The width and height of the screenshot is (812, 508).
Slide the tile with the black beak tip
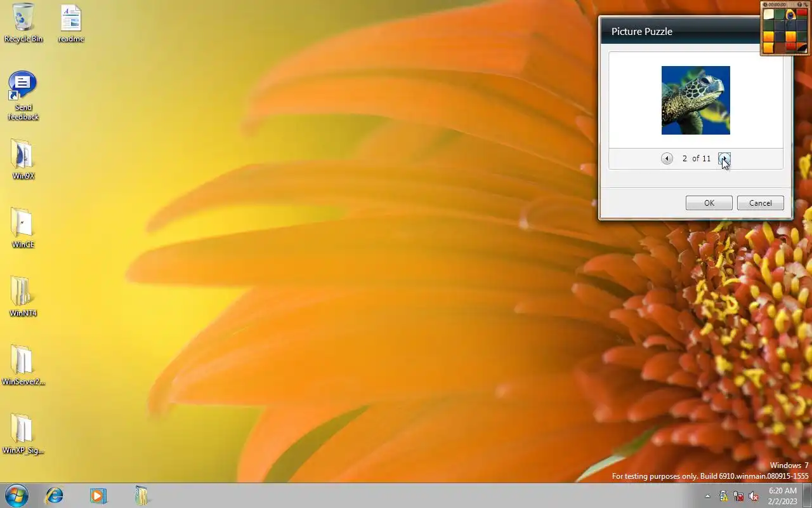[x=802, y=47]
